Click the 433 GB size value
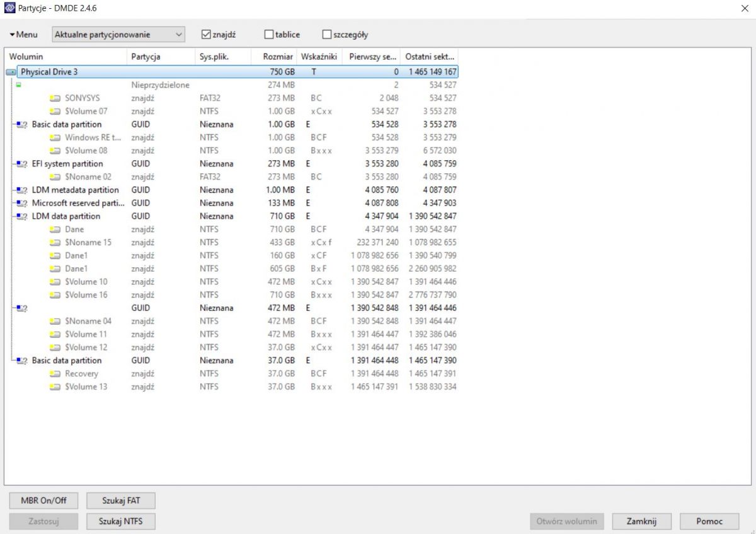The height and width of the screenshot is (534, 756). [x=282, y=243]
